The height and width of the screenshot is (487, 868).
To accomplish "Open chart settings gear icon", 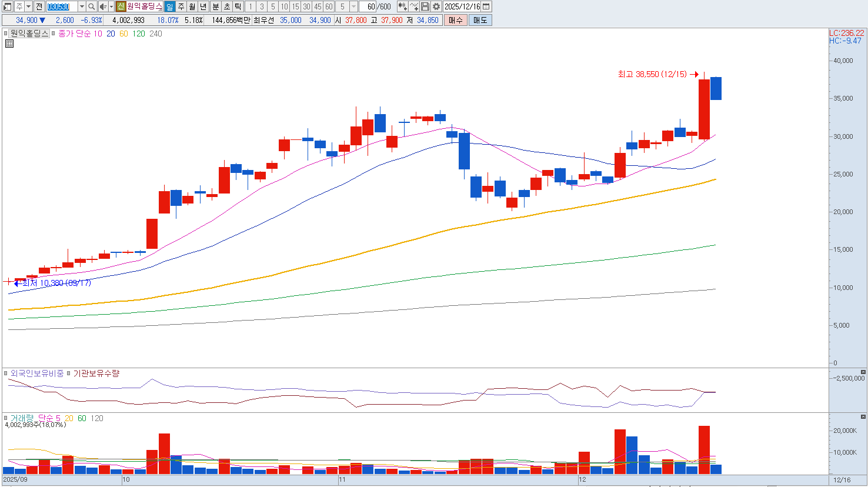I will coord(436,6).
